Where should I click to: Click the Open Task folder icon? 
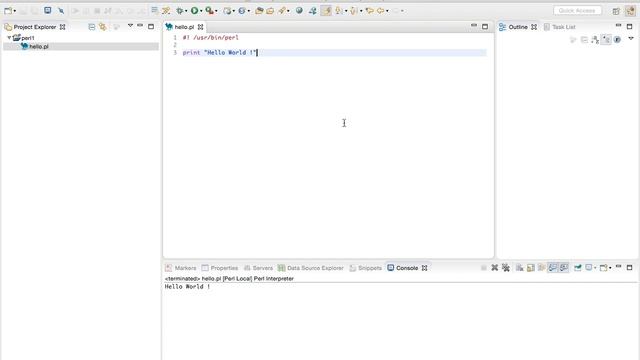270,11
